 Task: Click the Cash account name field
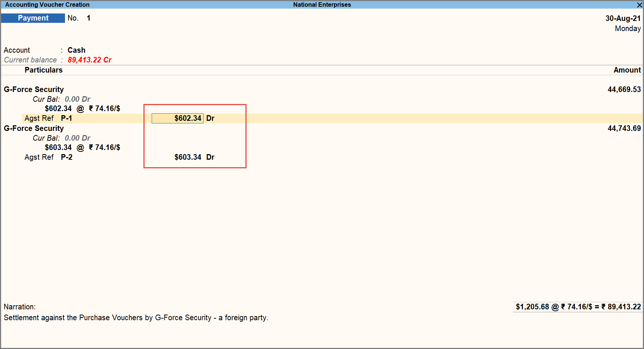[x=77, y=50]
